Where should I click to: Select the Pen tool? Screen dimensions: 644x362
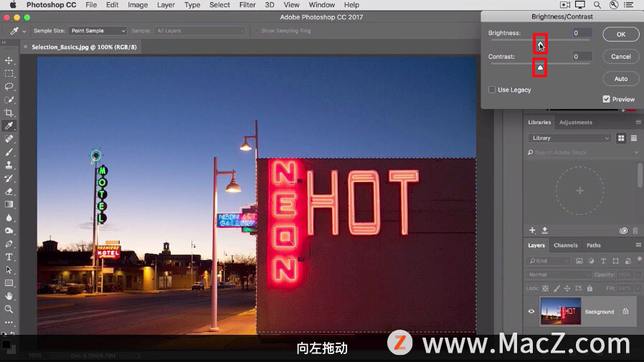tap(9, 244)
